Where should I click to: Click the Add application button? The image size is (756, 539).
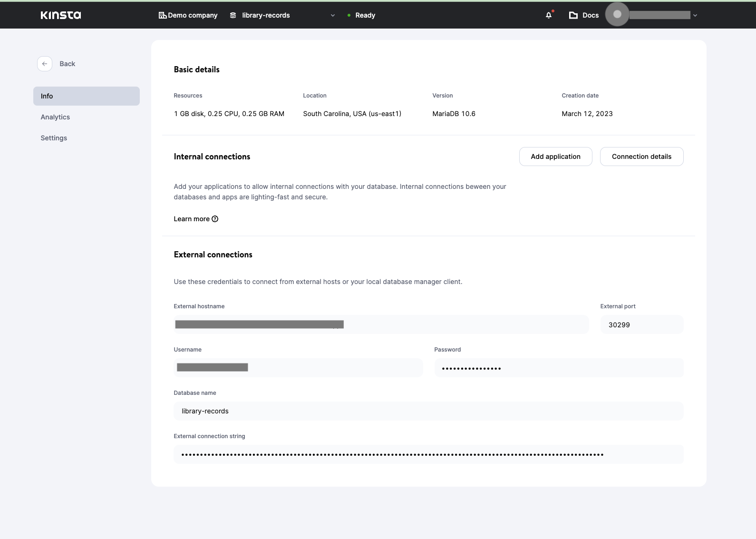[556, 157]
